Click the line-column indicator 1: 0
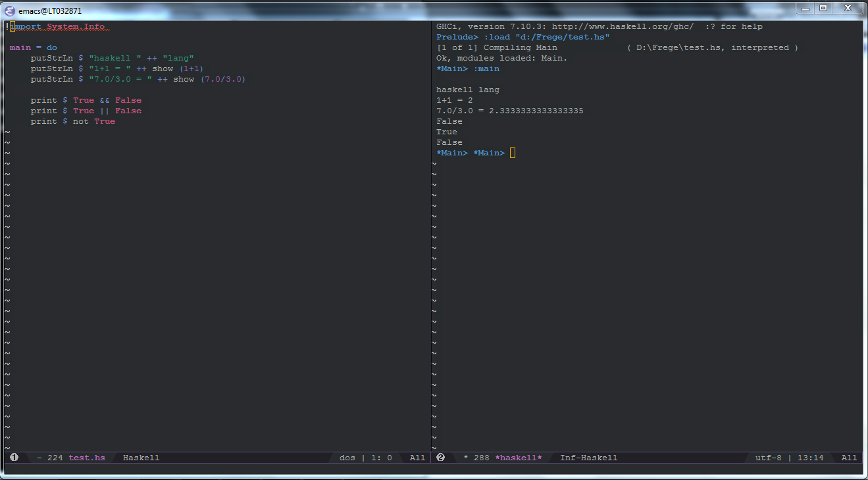Screen dimensions: 868x480 (x=382, y=457)
